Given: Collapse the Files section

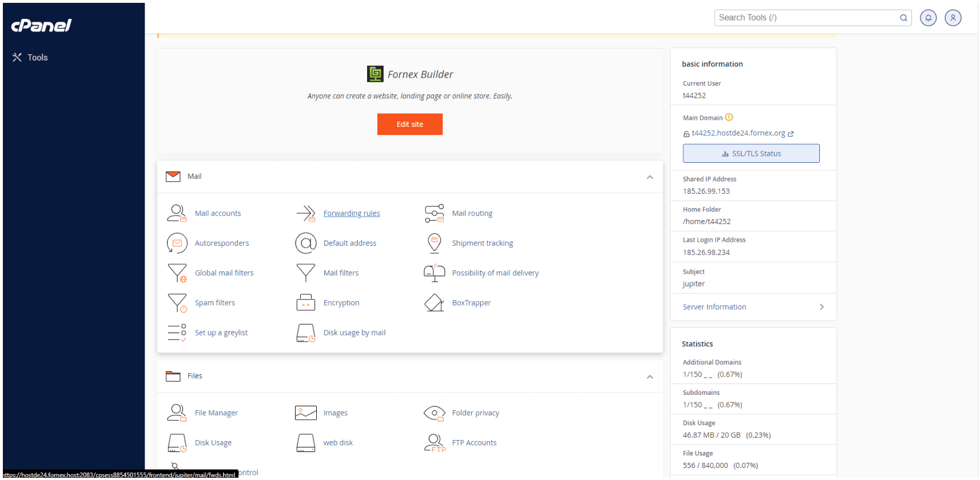Looking at the screenshot, I should coord(650,377).
